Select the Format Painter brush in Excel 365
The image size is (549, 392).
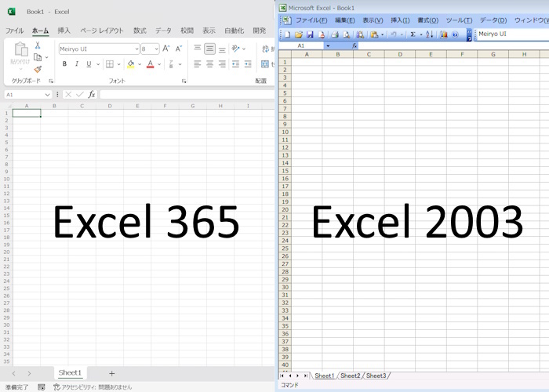(38, 69)
